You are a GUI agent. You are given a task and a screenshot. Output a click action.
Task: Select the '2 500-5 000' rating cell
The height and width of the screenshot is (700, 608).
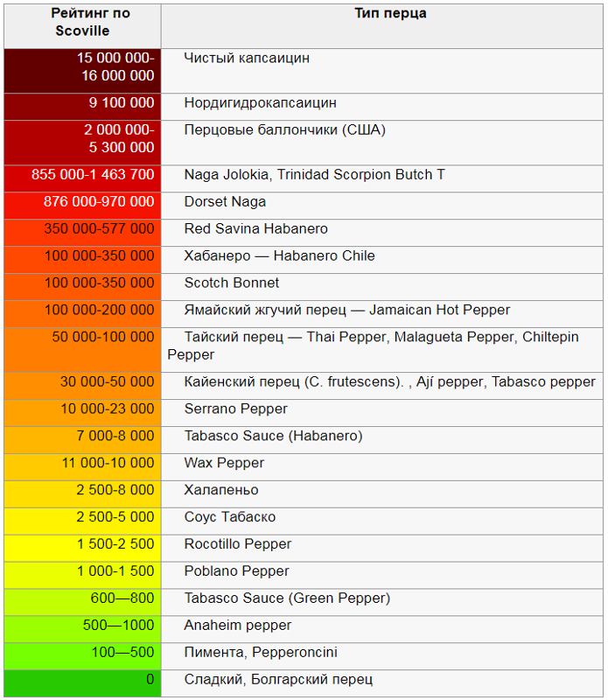pyautogui.click(x=82, y=521)
